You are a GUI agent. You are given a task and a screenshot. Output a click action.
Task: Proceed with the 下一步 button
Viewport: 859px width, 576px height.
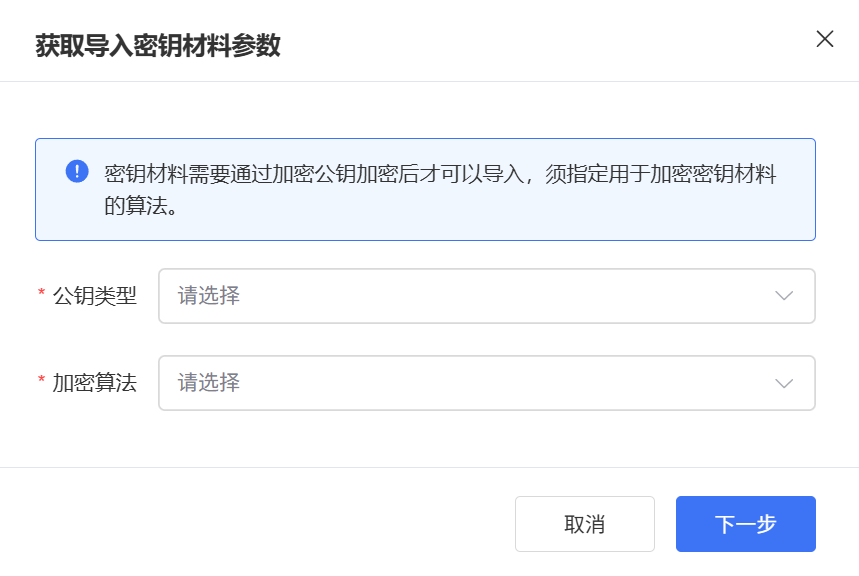tap(746, 524)
